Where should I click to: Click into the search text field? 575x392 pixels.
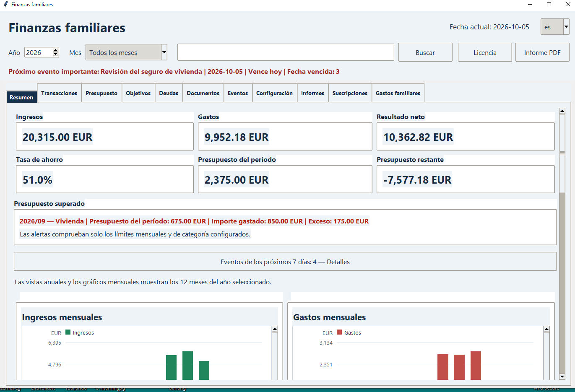(286, 52)
